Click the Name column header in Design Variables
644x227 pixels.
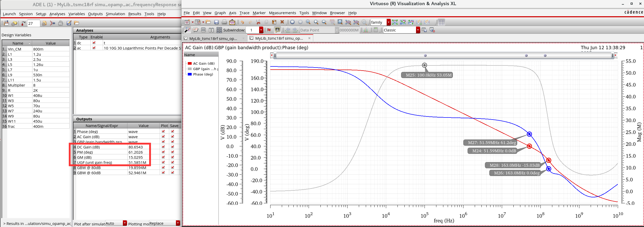coord(18,43)
